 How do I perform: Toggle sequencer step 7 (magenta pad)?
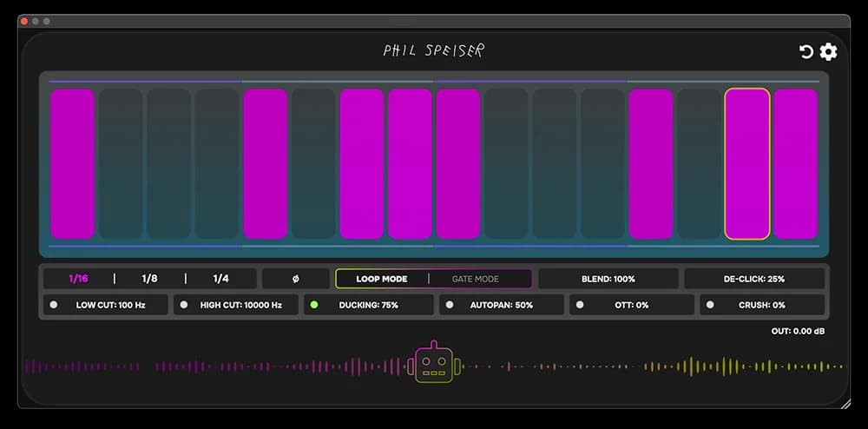pyautogui.click(x=361, y=164)
